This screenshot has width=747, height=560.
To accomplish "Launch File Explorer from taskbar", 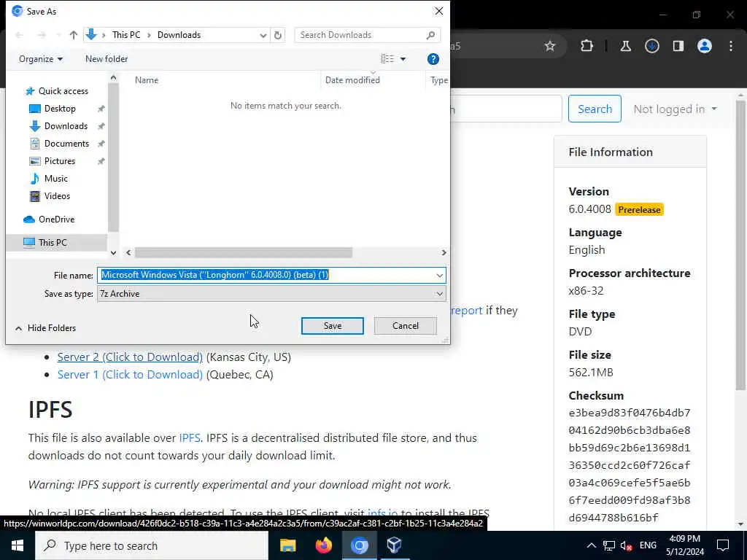I will [x=287, y=545].
